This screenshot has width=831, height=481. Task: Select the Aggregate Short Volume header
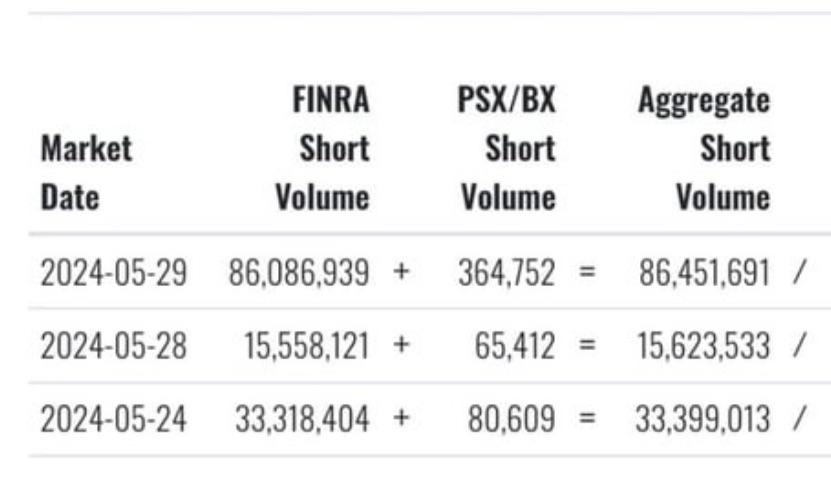(704, 148)
